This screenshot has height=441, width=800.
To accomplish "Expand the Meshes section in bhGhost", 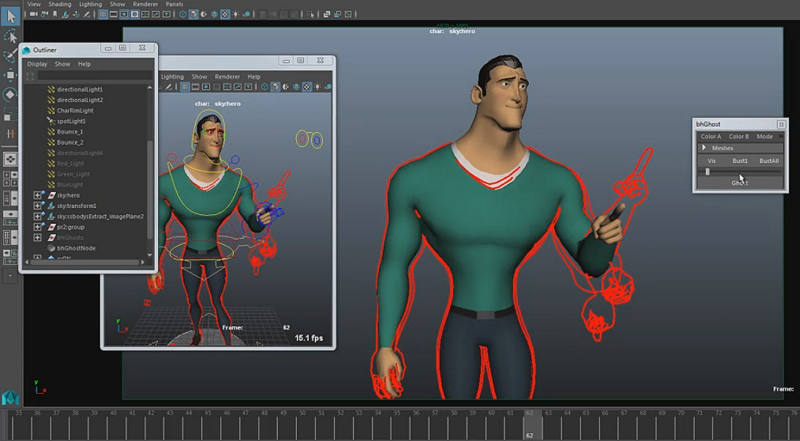I will (x=703, y=148).
